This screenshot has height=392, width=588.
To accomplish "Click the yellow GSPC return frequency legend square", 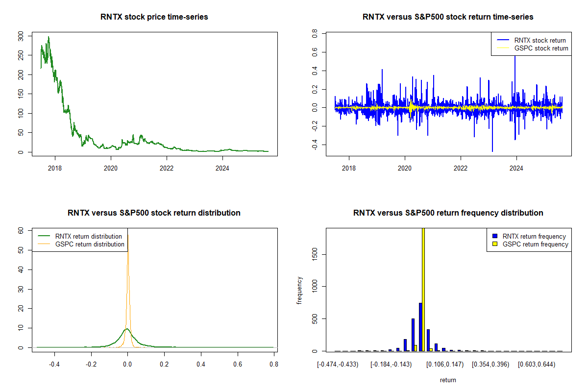I will [495, 244].
